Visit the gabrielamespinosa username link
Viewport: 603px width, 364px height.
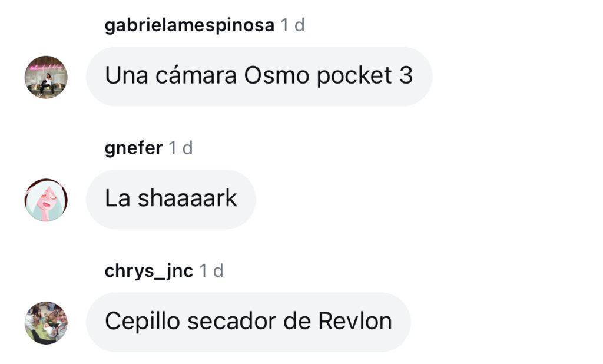(190, 26)
